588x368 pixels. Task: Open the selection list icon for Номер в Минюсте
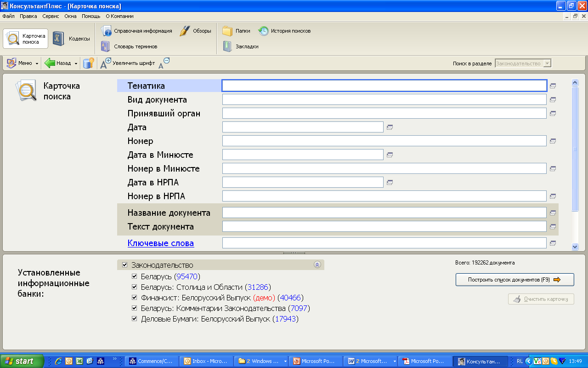click(553, 168)
